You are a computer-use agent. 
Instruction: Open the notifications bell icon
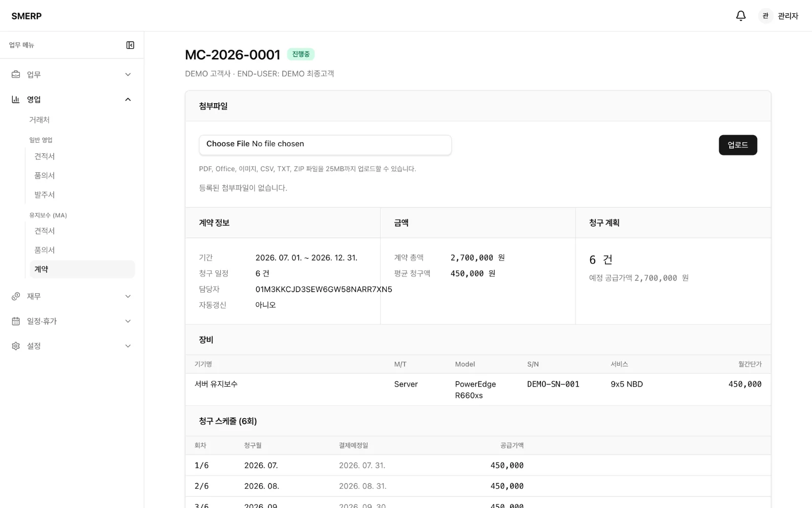pos(741,16)
